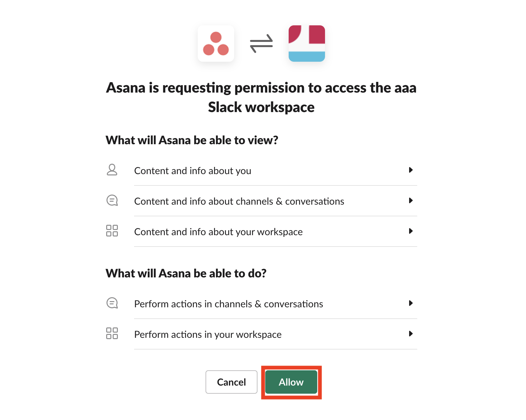
Task: Click the Content and info about you row
Action: pos(260,170)
